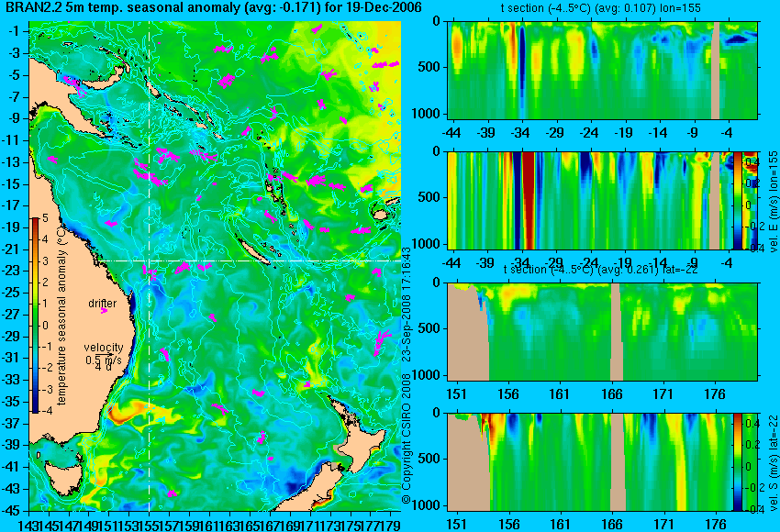Screen dimensions: 780x532
Task: Click the 't section' title with lat=-22
Action: click(x=601, y=270)
